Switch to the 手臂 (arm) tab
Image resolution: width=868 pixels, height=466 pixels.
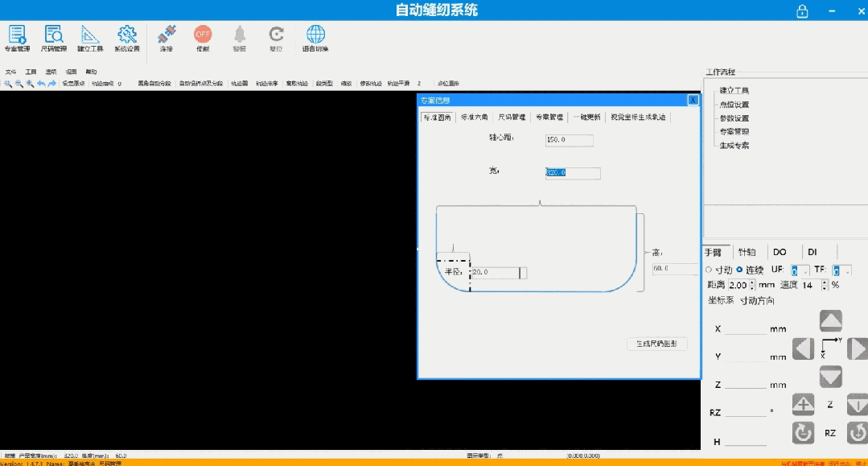[x=713, y=252]
